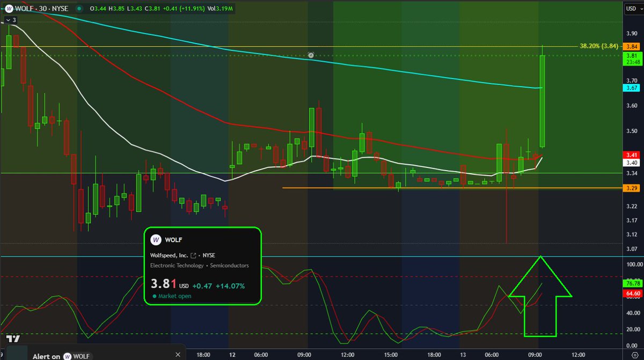Click the orange 3.29 level price label
Image resolution: width=644 pixels, height=360 pixels.
[x=631, y=188]
